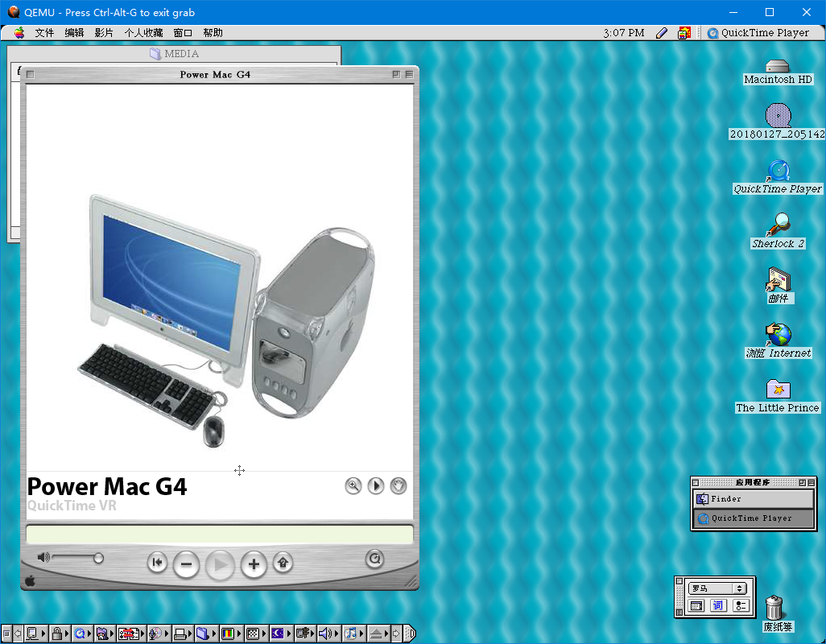The width and height of the screenshot is (826, 644).
Task: Click the speaker volume icon in player
Action: pyautogui.click(x=43, y=557)
